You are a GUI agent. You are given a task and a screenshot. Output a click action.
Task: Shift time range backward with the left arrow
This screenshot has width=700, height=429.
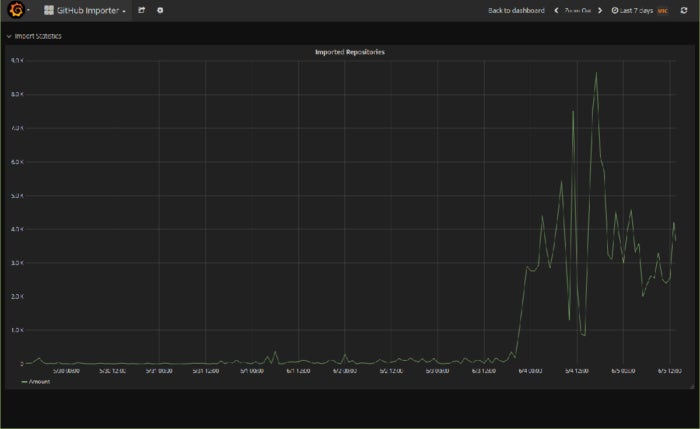(x=556, y=10)
